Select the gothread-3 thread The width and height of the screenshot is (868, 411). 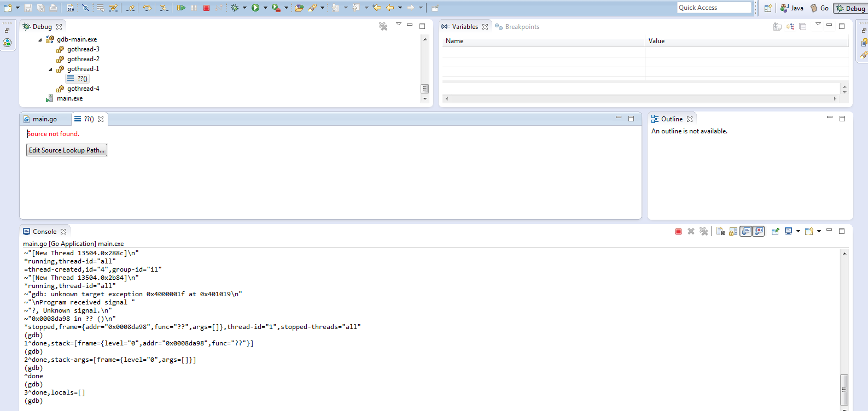83,49
